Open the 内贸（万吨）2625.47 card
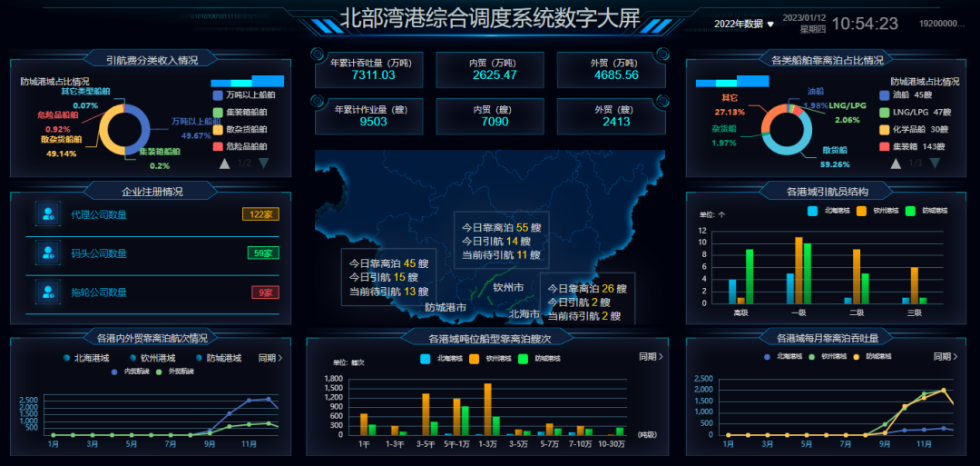Image resolution: width=980 pixels, height=466 pixels. click(490, 69)
